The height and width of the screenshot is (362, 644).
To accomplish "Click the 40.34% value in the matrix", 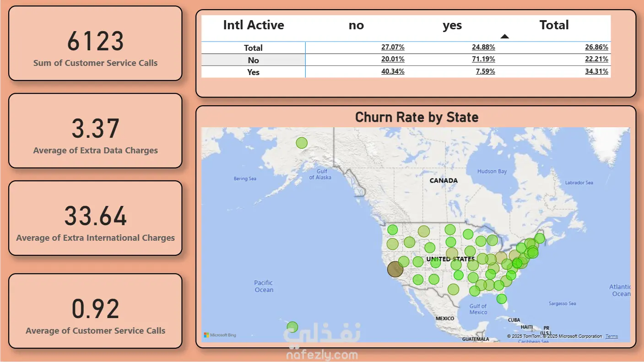I will point(393,71).
